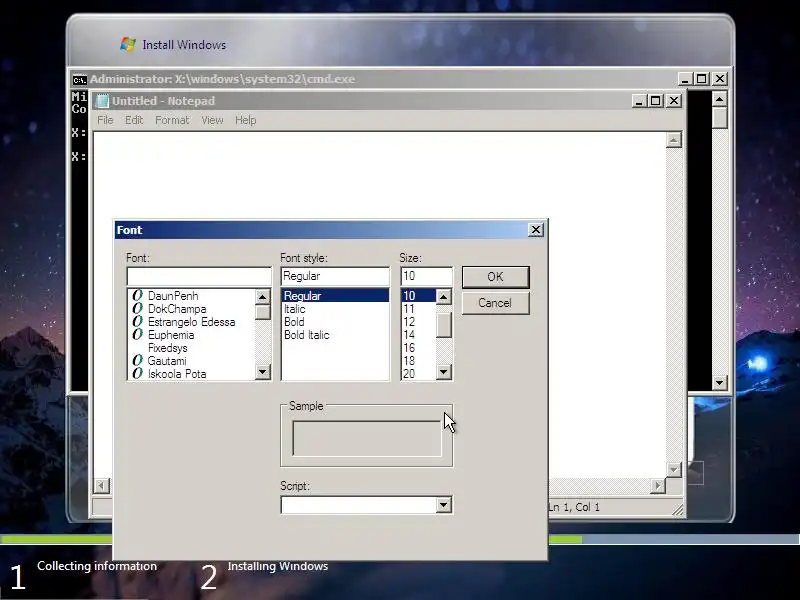Click the cmd.exe icon in title bar
Image resolution: width=800 pixels, height=600 pixels.
(x=80, y=80)
